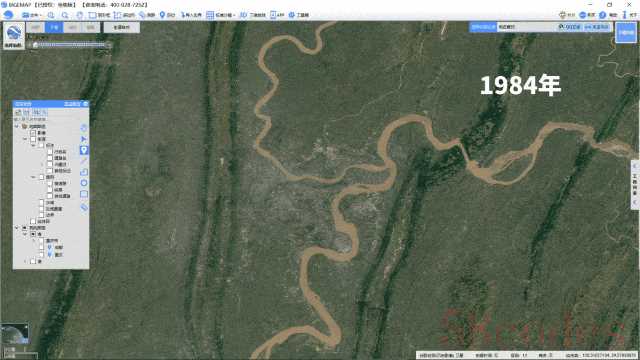640x360 pixels.
Task: Tick the second checkbox in the layer tree
Action: pos(33,139)
